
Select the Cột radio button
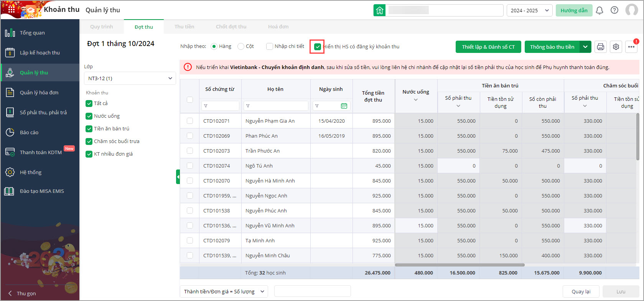pos(241,46)
